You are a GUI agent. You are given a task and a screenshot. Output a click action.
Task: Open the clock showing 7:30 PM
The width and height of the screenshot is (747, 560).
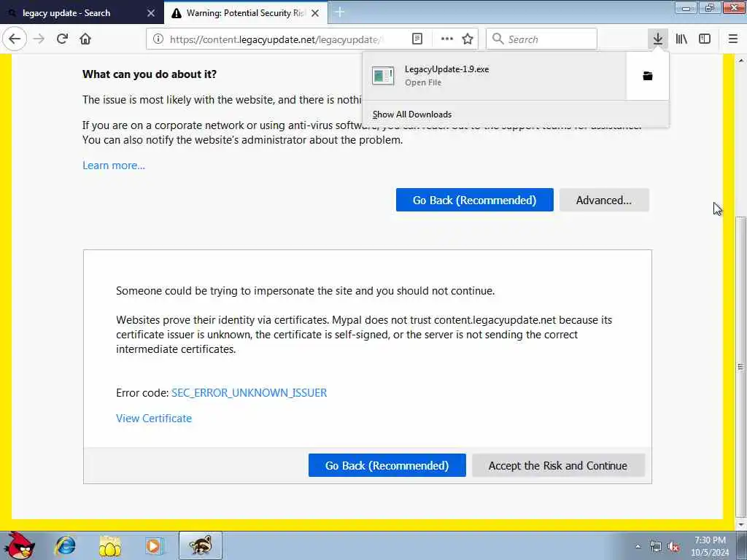point(710,546)
